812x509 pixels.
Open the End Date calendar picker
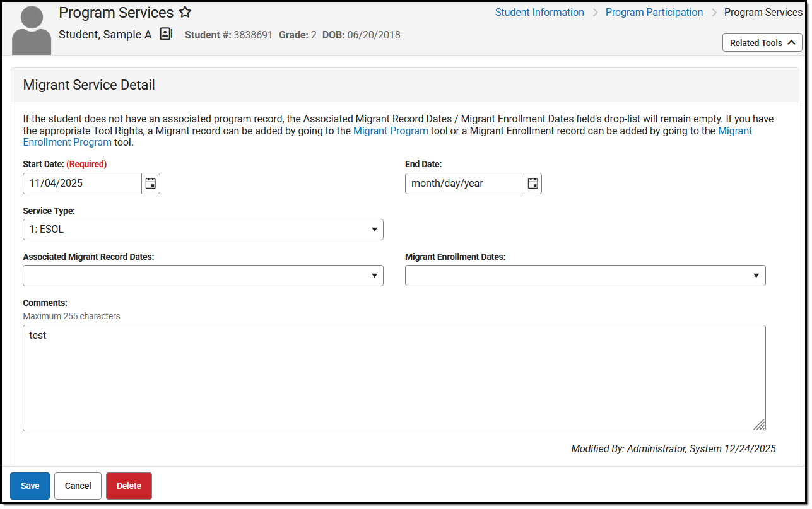(x=533, y=183)
